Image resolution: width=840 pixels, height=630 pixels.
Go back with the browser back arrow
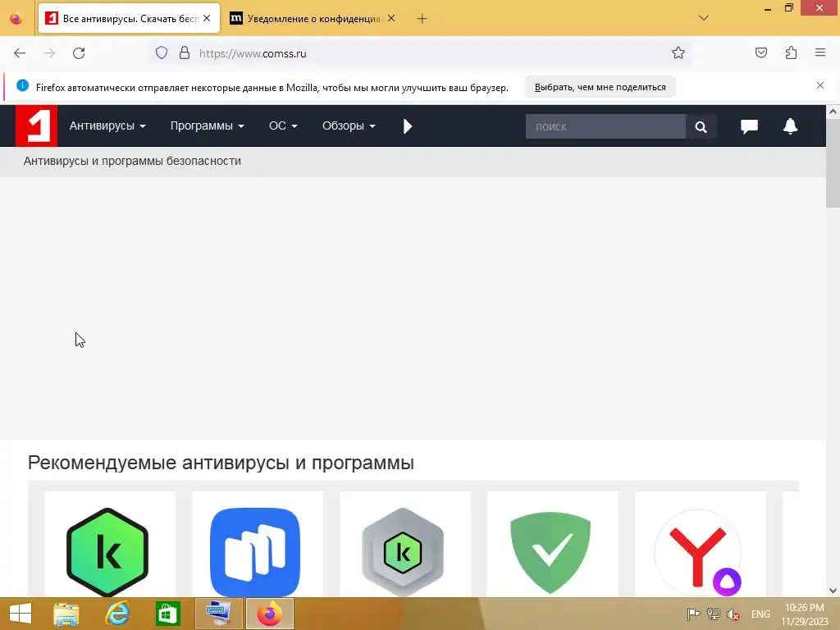click(x=20, y=53)
